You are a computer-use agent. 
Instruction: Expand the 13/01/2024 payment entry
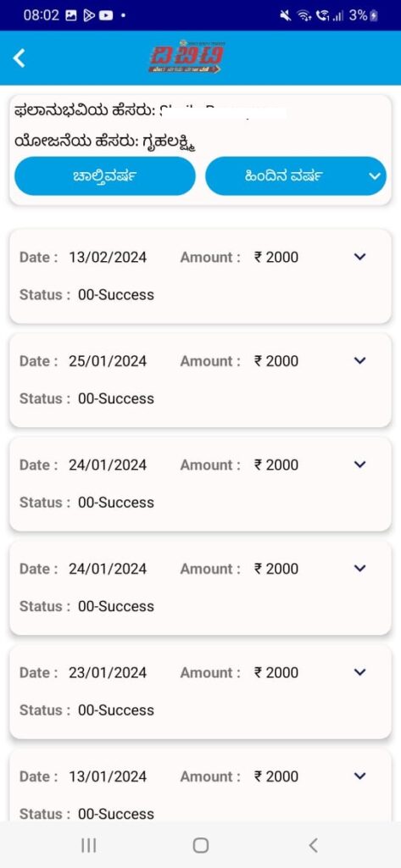(360, 776)
